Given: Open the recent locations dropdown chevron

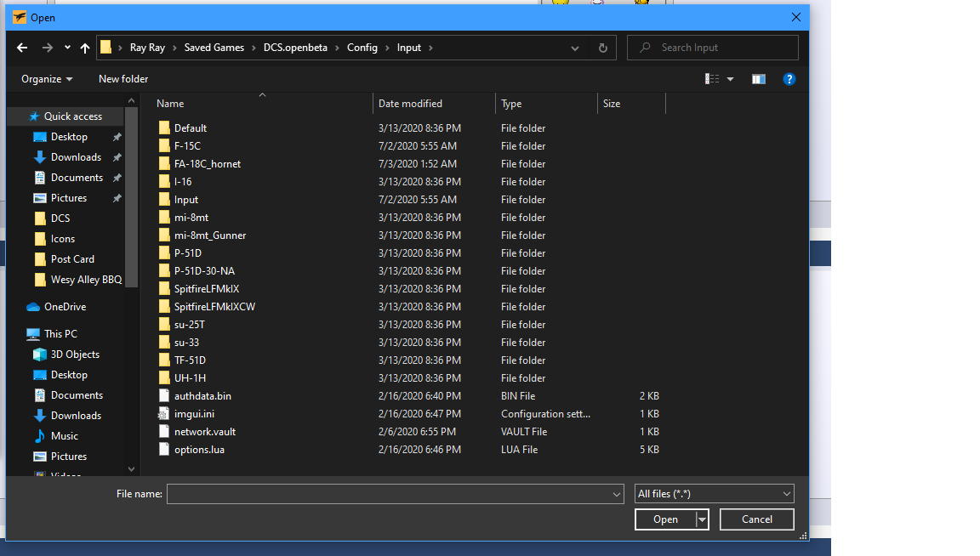Looking at the screenshot, I should 67,48.
